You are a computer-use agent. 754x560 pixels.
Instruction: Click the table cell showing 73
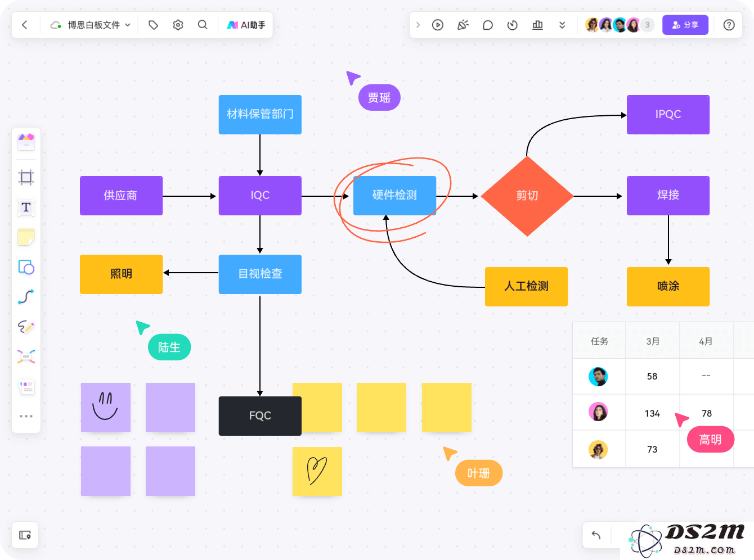(653, 449)
